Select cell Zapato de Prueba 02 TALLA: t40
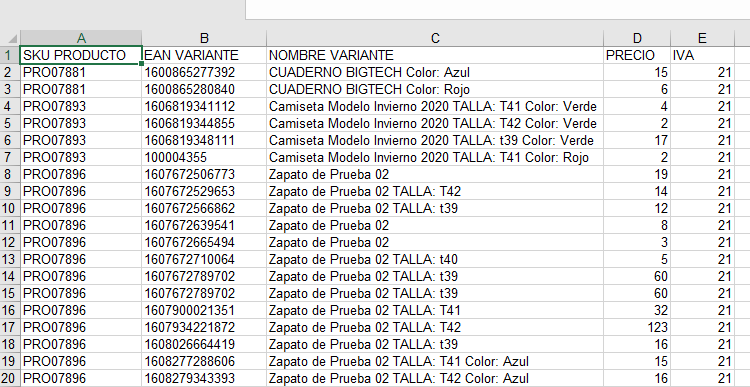 point(435,259)
